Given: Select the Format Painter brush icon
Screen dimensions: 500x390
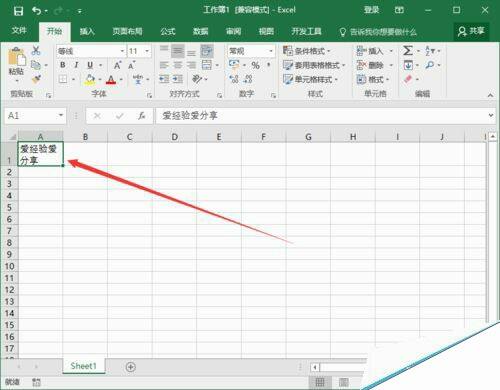Looking at the screenshot, I should pos(36,79).
